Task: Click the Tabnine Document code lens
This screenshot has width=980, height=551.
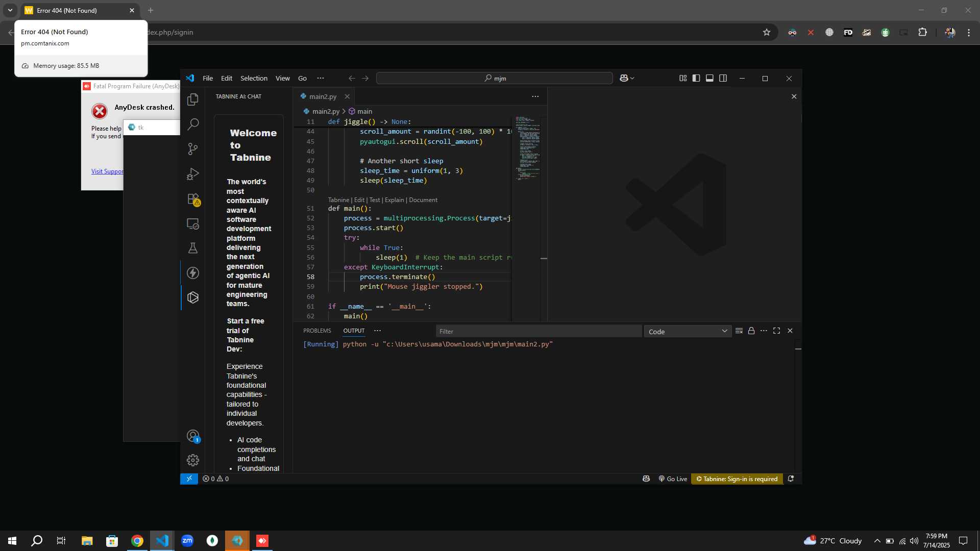Action: pyautogui.click(x=423, y=200)
